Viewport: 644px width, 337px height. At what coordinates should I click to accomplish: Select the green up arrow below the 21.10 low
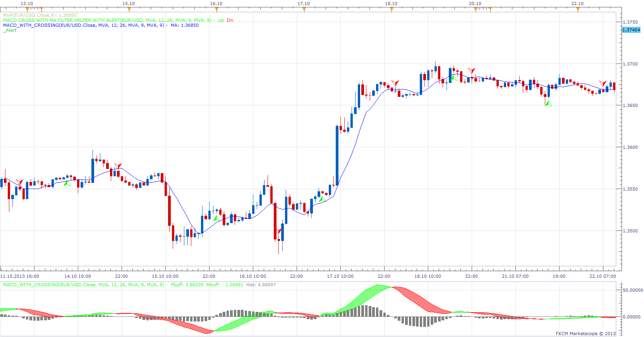click(548, 103)
